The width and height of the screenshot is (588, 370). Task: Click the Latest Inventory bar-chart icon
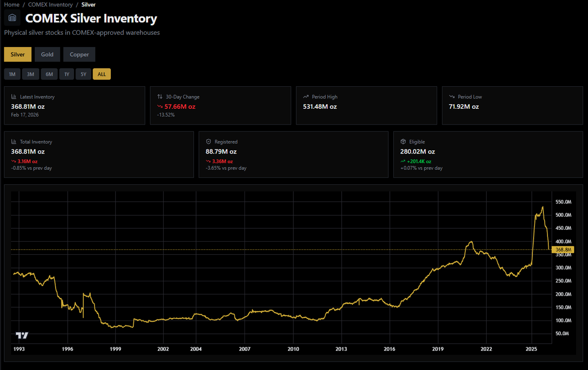13,97
